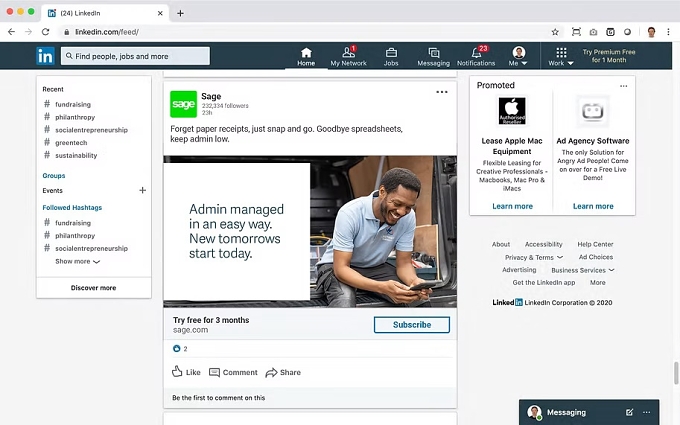Viewport: 680px width, 425px height.
Task: Click the Discover more button
Action: click(94, 288)
